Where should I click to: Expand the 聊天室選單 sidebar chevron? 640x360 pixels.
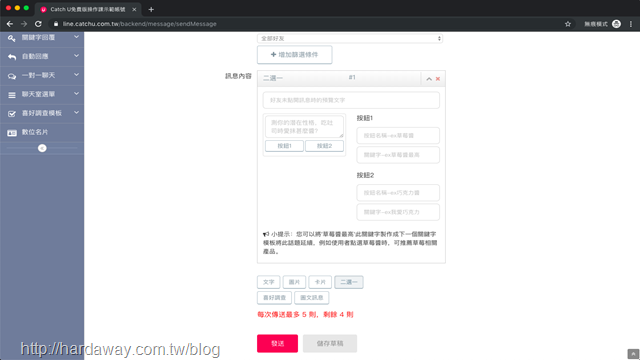[76, 93]
